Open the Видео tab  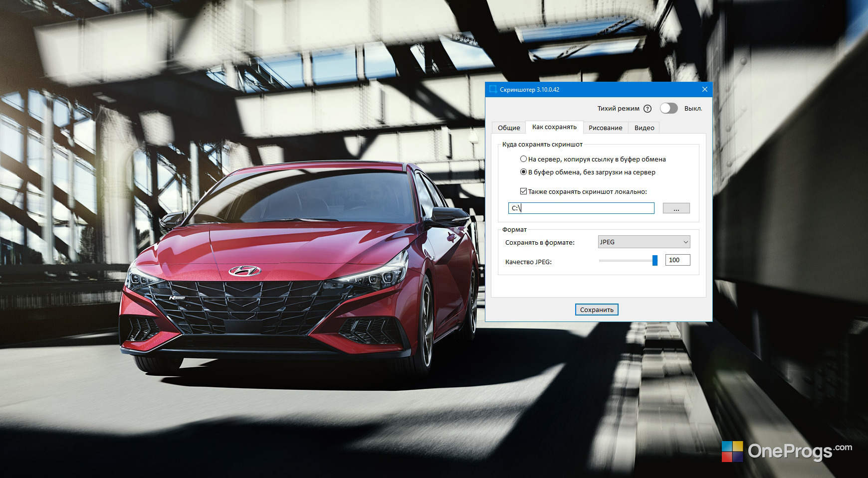(644, 128)
